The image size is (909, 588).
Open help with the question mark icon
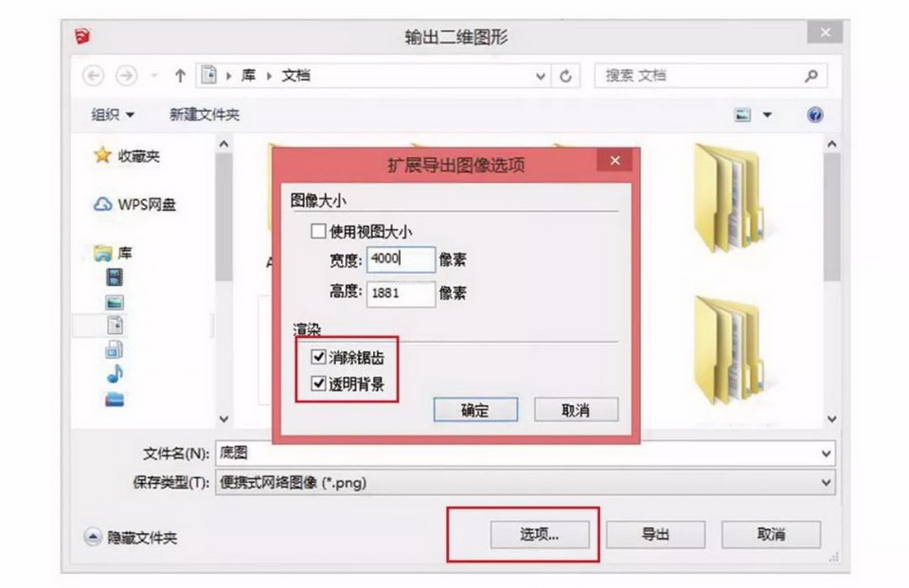tap(814, 115)
